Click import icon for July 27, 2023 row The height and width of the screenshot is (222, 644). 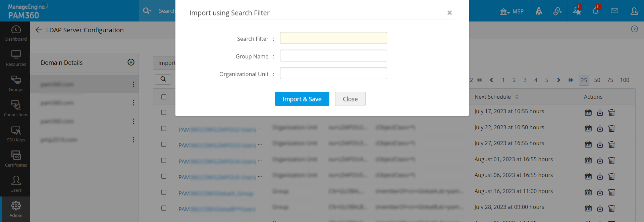pos(600,144)
